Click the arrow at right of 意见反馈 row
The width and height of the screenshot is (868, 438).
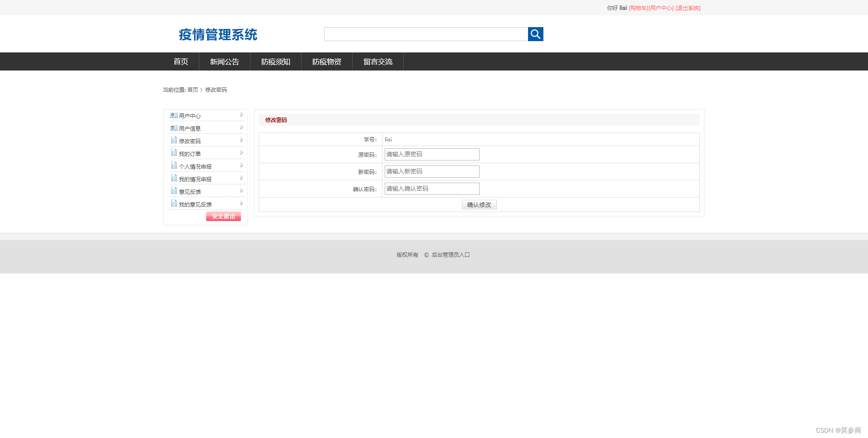[241, 191]
